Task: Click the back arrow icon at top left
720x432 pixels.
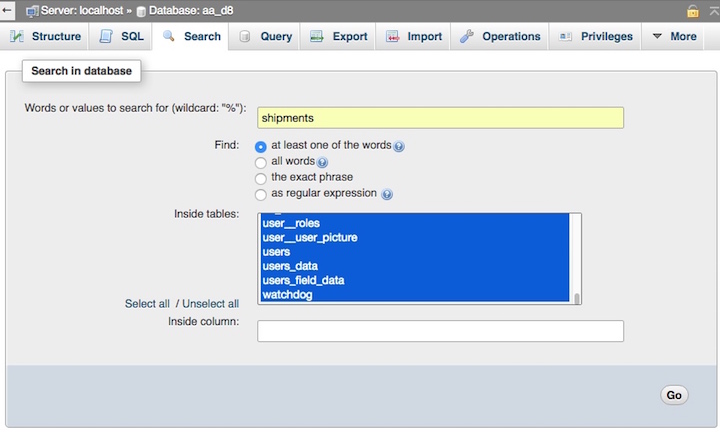Action: tap(6, 10)
